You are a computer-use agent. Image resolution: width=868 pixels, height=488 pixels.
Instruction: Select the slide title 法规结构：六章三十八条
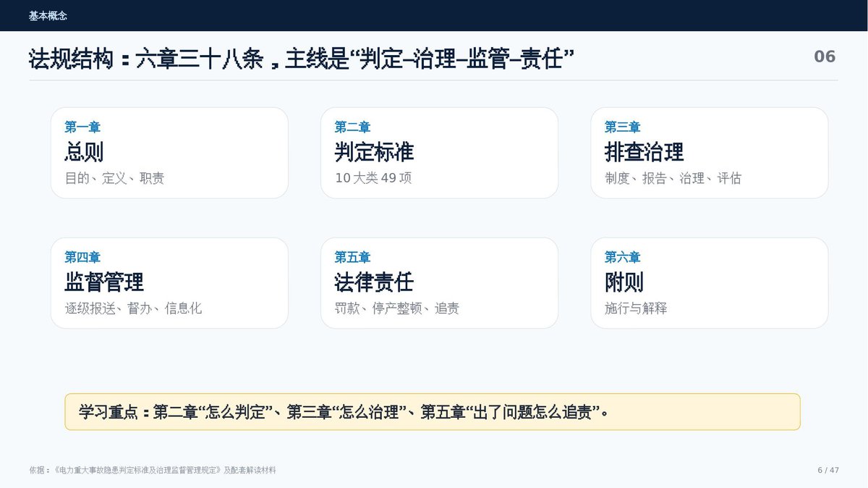pyautogui.click(x=302, y=58)
